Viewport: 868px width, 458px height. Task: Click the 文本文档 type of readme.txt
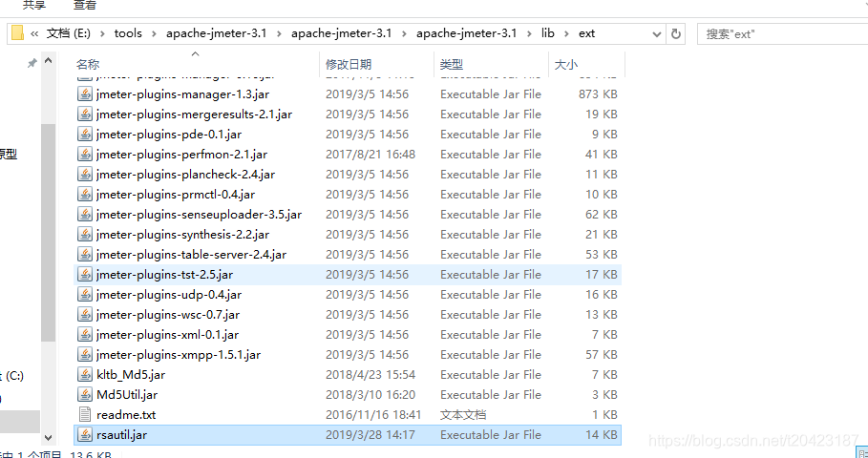[x=463, y=414]
